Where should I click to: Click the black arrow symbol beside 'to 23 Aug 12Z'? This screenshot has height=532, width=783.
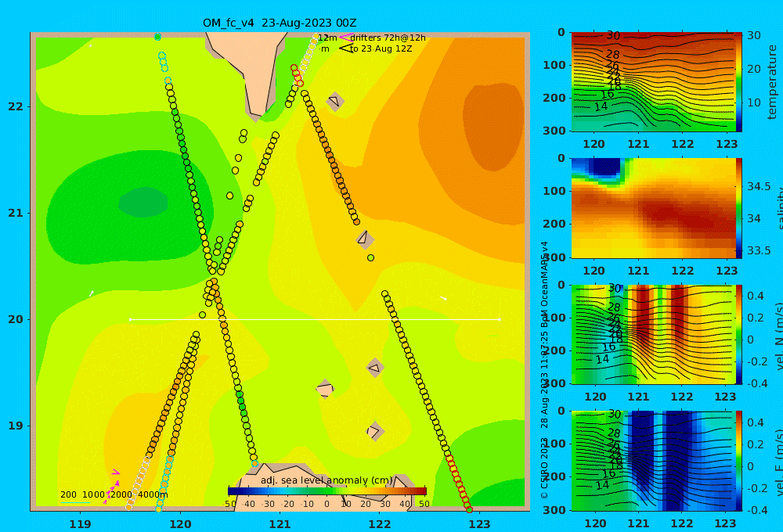tap(345, 49)
